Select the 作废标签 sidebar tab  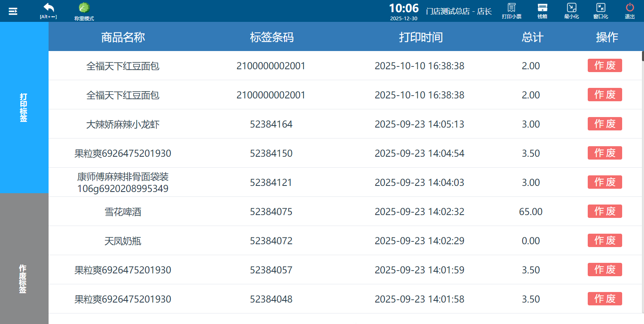(x=24, y=279)
